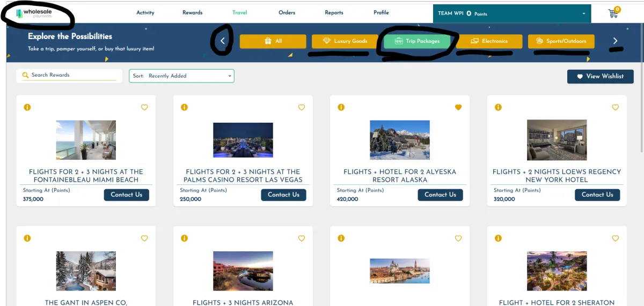The width and height of the screenshot is (644, 306).
Task: Click Contact Us on Loews Regency New York card
Action: pos(597,195)
